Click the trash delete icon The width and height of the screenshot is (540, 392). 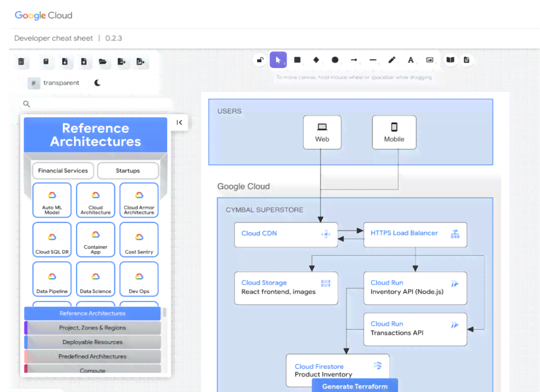pos(21,61)
